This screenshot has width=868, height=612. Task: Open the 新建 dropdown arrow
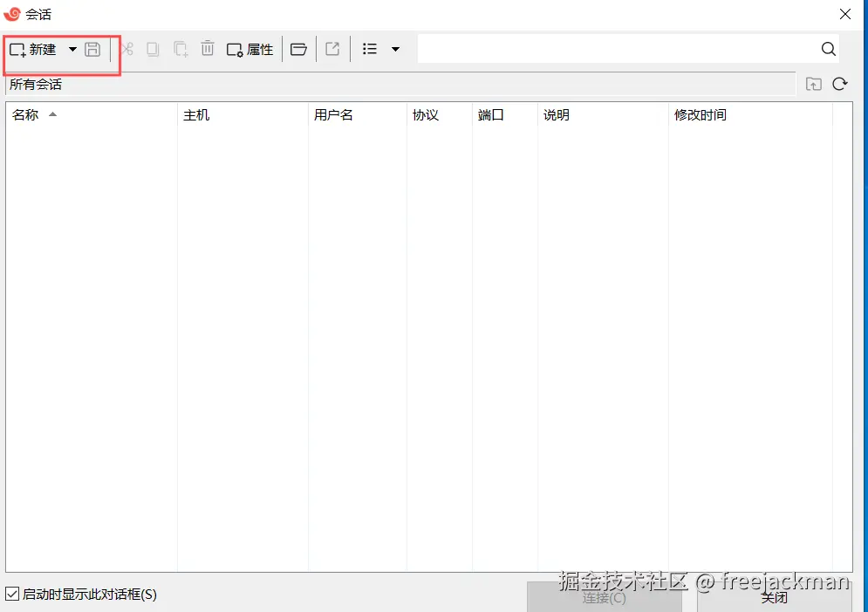click(72, 49)
